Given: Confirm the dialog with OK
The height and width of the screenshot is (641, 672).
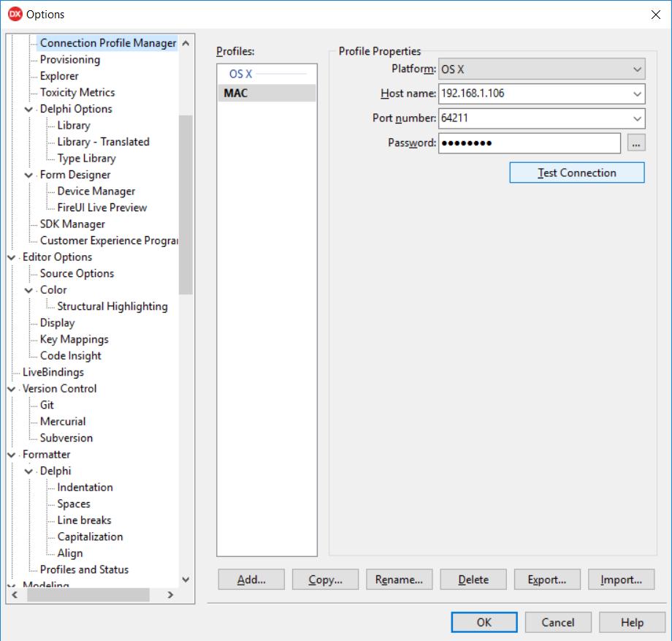Looking at the screenshot, I should coord(484,622).
